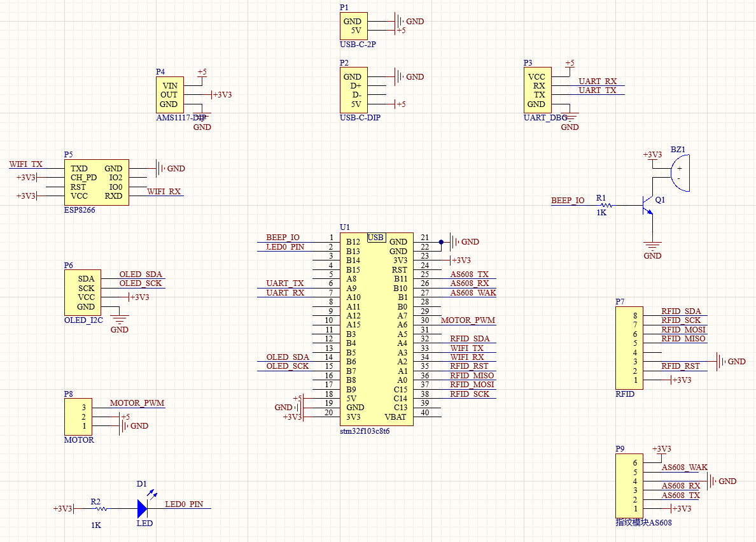Click the BZ1 designator label
The width and height of the screenshot is (756, 542).
[678, 150]
